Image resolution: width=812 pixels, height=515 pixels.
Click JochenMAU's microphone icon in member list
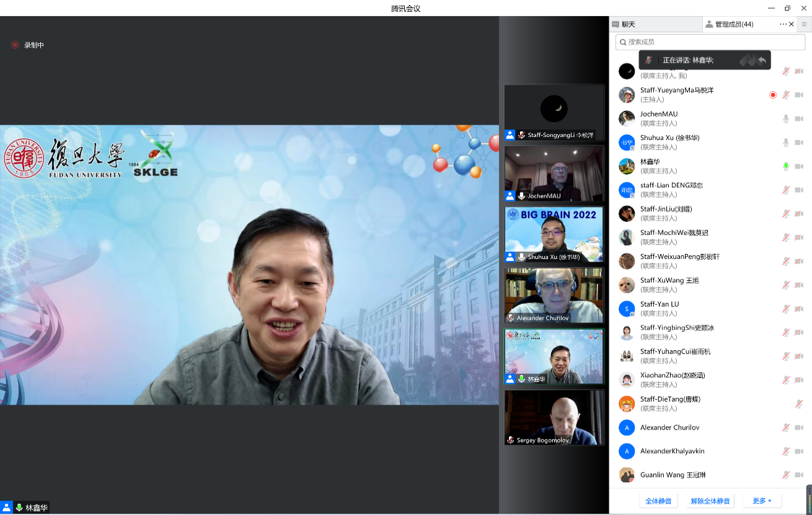(786, 119)
